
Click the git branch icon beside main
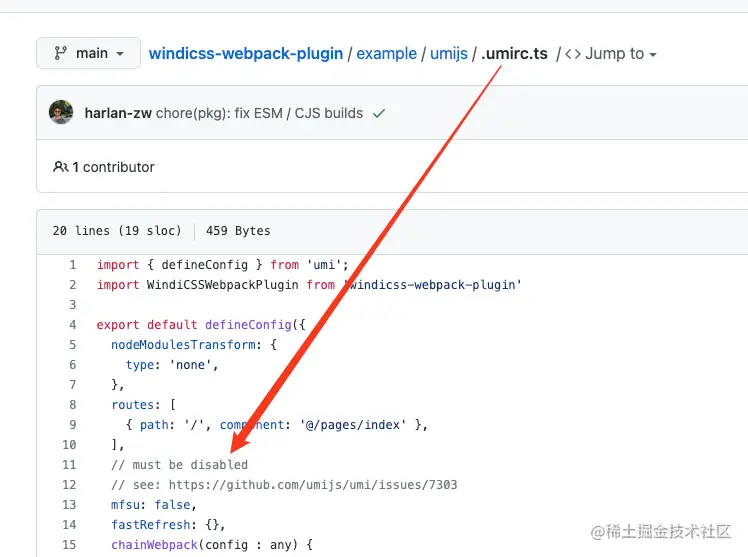60,53
